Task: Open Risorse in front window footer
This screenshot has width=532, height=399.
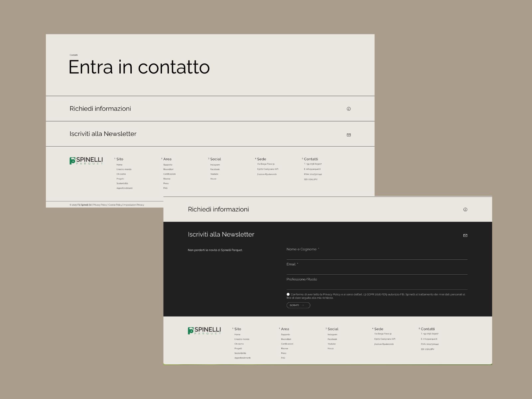Action: tap(284, 348)
